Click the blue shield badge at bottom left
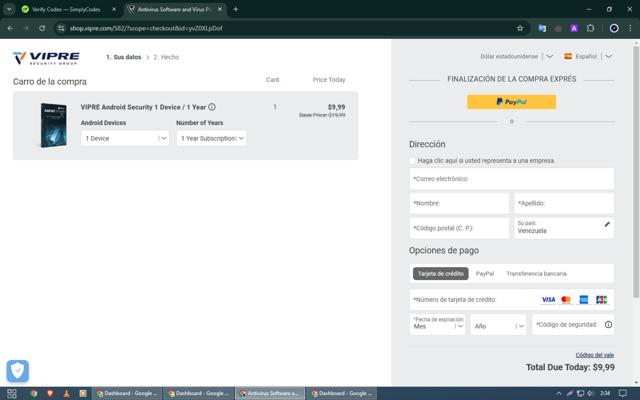This screenshot has height=400, width=640. coord(18,371)
